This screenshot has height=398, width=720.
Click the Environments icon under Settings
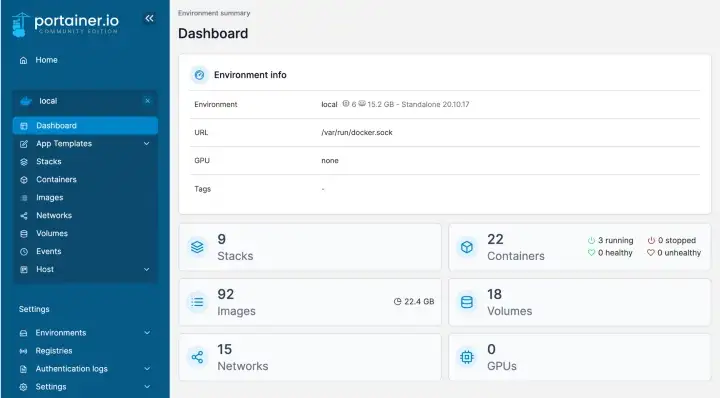[x=23, y=333]
